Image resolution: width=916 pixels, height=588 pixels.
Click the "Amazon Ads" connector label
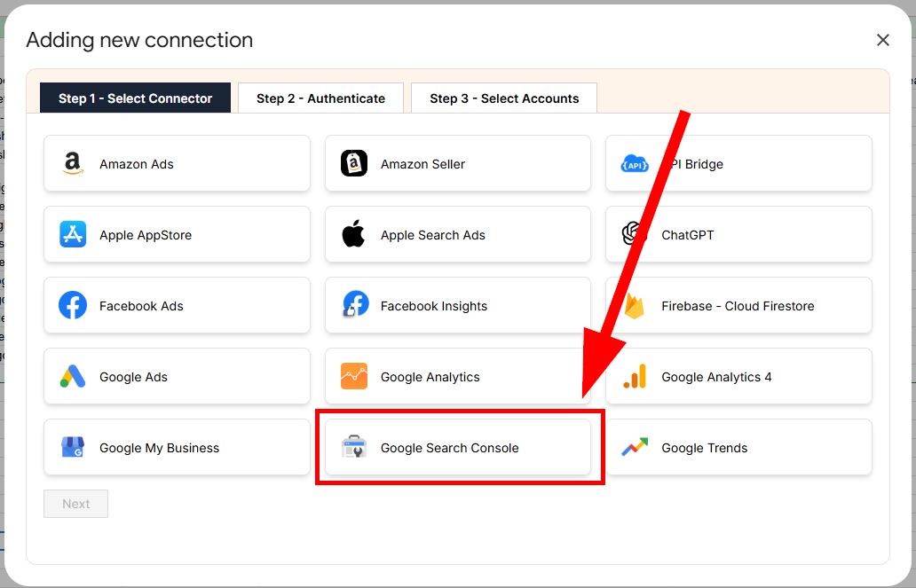pyautogui.click(x=136, y=164)
